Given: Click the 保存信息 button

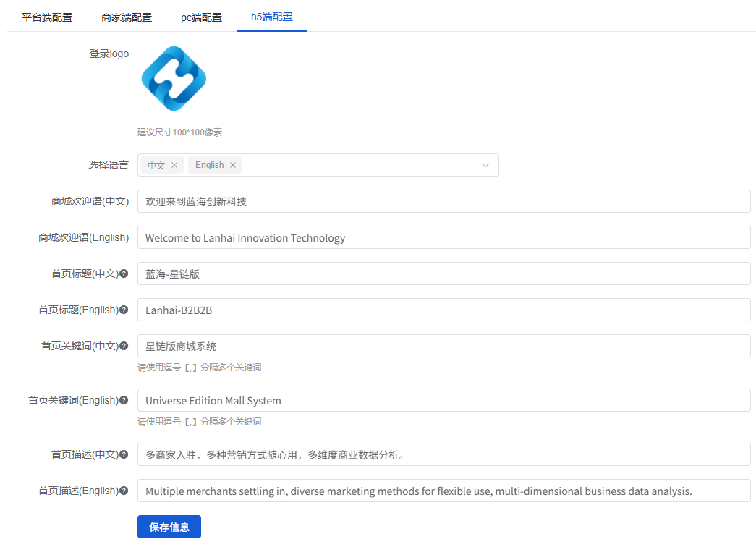Looking at the screenshot, I should pyautogui.click(x=169, y=527).
